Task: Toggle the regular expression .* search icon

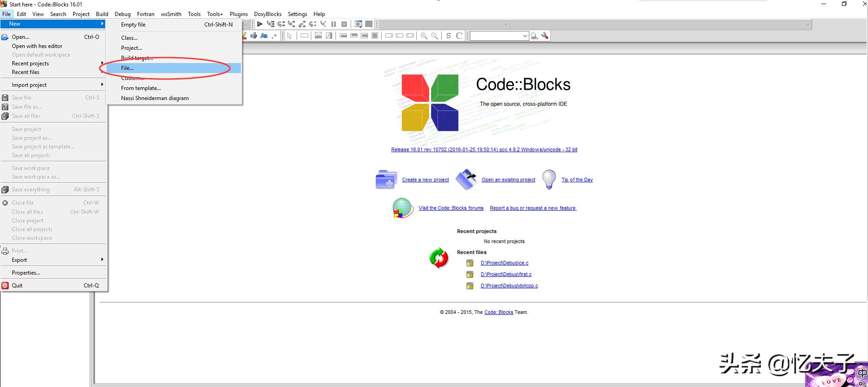Action: click(274, 36)
